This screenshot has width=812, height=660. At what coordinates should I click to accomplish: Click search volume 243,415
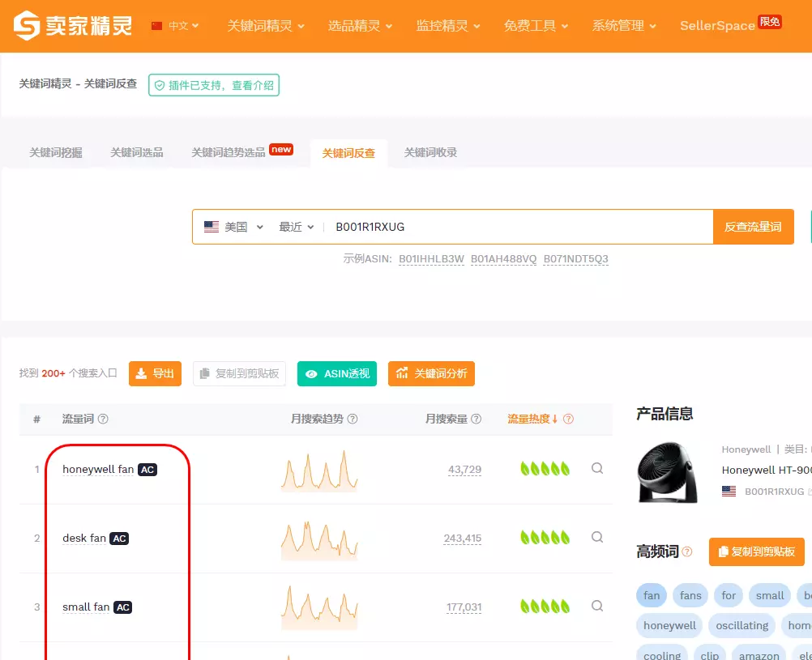(463, 539)
